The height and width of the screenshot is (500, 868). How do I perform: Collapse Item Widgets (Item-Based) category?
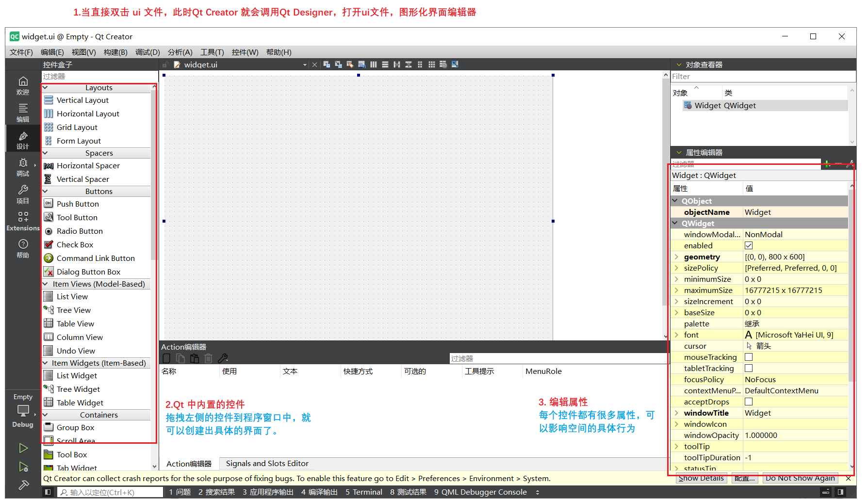(x=45, y=363)
